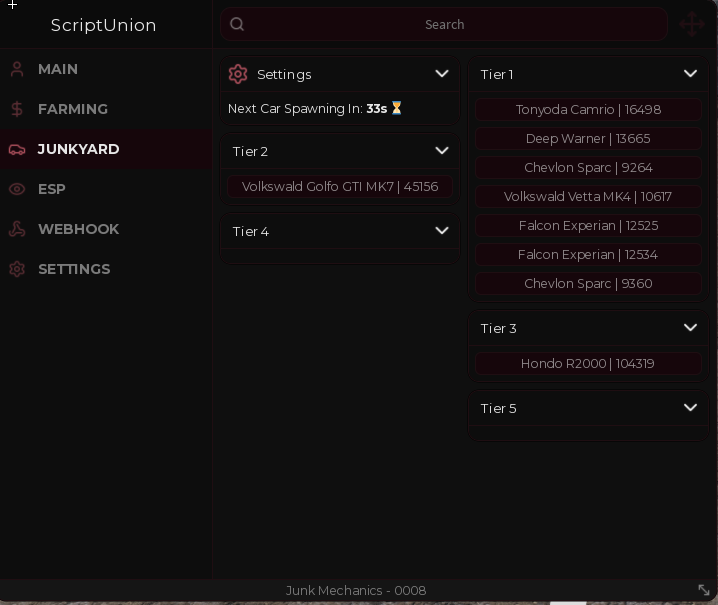Image resolution: width=718 pixels, height=605 pixels.
Task: Pick Volkswald Vetta MK4 | 10617
Action: click(x=588, y=196)
